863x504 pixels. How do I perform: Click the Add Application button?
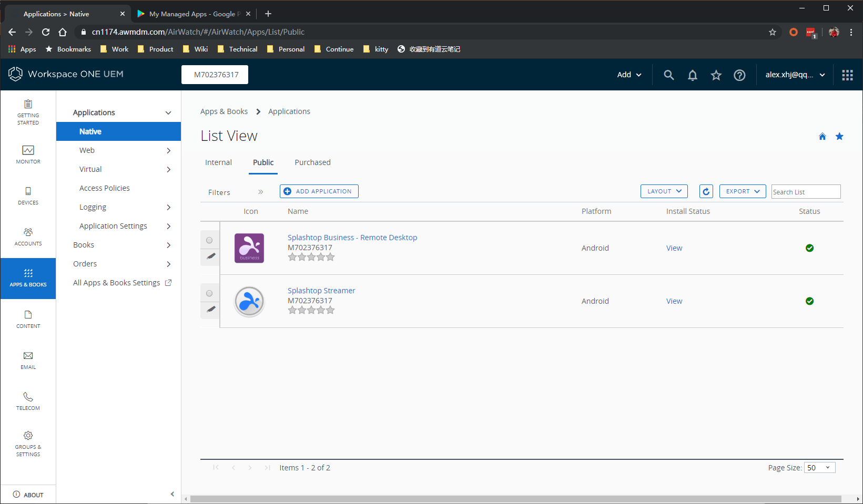[x=319, y=191]
